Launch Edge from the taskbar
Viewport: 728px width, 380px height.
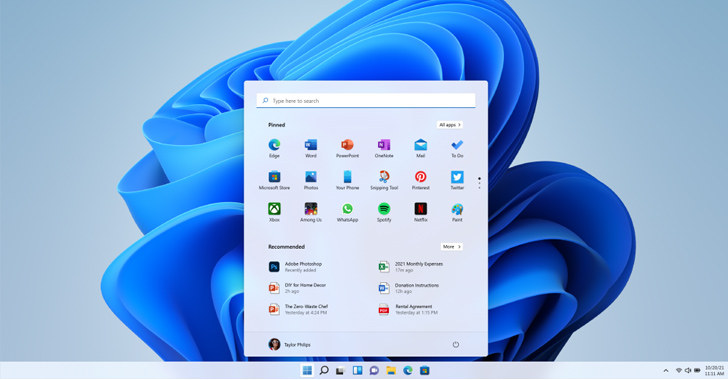tap(408, 370)
